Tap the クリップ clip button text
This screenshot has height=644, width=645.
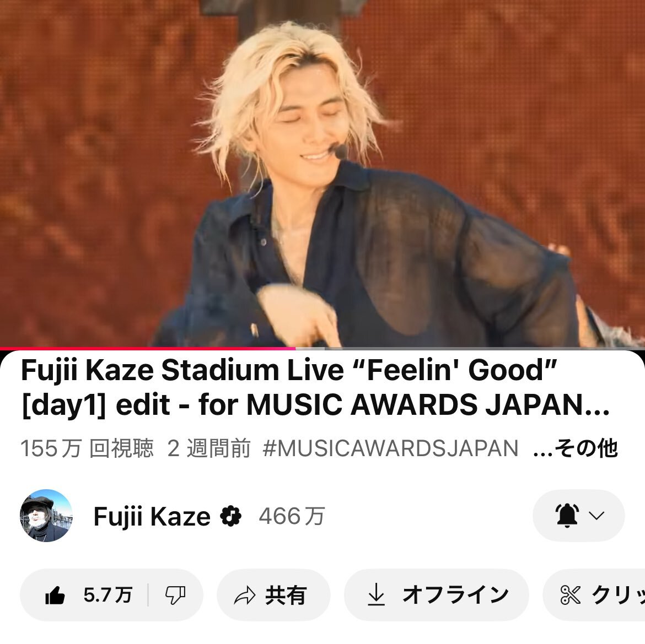point(618,594)
